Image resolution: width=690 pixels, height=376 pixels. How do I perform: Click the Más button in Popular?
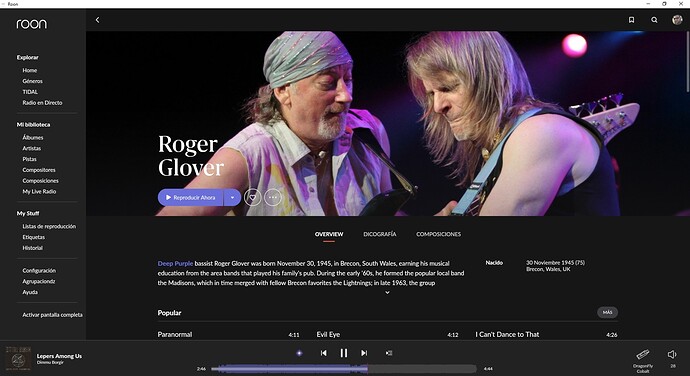pos(607,313)
